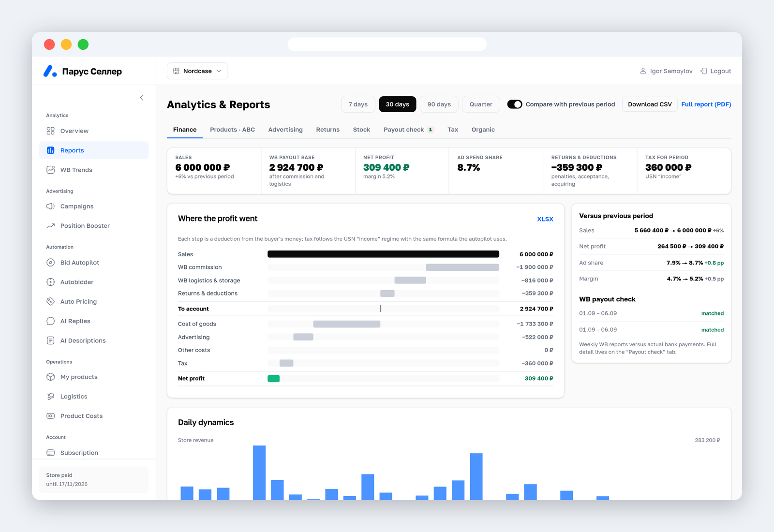Click the Reports bar chart icon
The width and height of the screenshot is (774, 532).
click(x=50, y=150)
